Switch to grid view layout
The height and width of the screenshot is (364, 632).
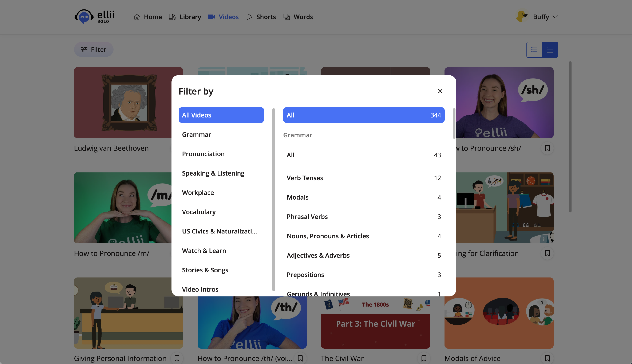(550, 50)
